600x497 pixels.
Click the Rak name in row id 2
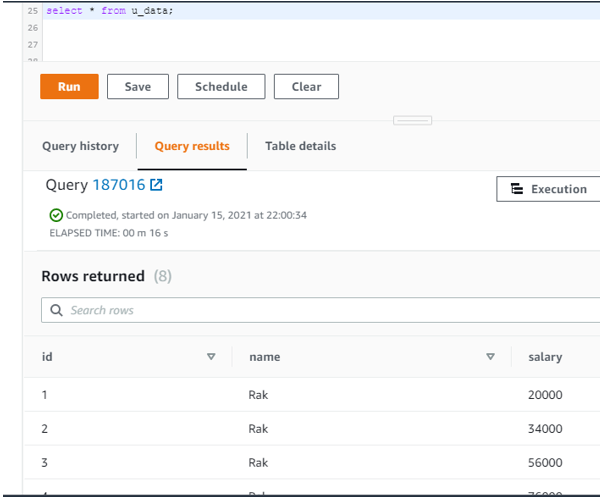click(x=258, y=429)
